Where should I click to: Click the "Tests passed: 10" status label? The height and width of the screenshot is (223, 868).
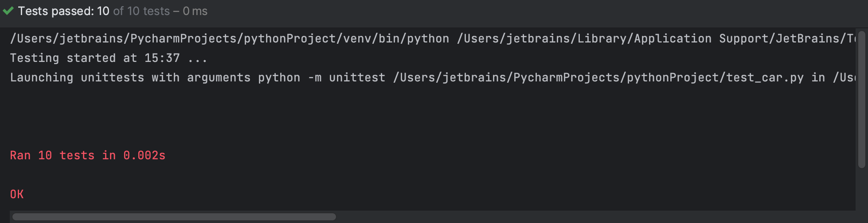point(63,11)
